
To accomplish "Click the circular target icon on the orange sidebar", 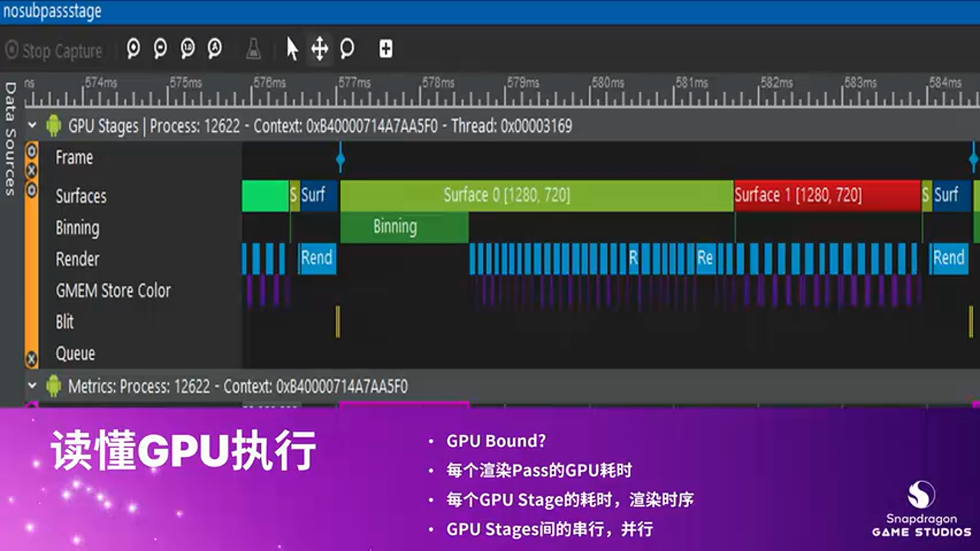I will (31, 151).
